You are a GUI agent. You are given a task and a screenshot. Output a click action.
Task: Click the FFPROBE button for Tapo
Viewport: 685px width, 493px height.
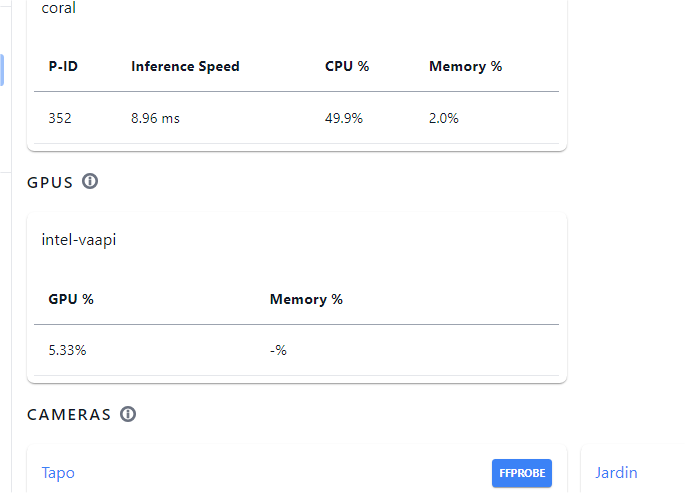522,473
